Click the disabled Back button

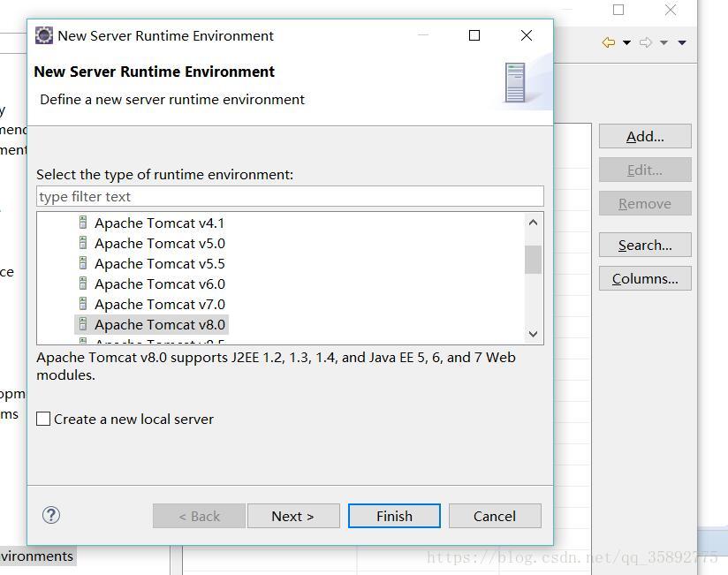point(199,516)
